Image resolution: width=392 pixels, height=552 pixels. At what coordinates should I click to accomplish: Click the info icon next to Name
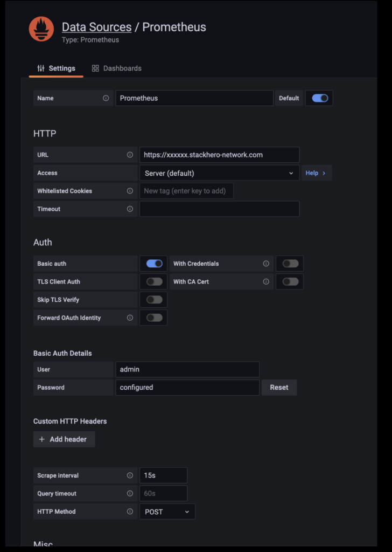[x=106, y=98]
